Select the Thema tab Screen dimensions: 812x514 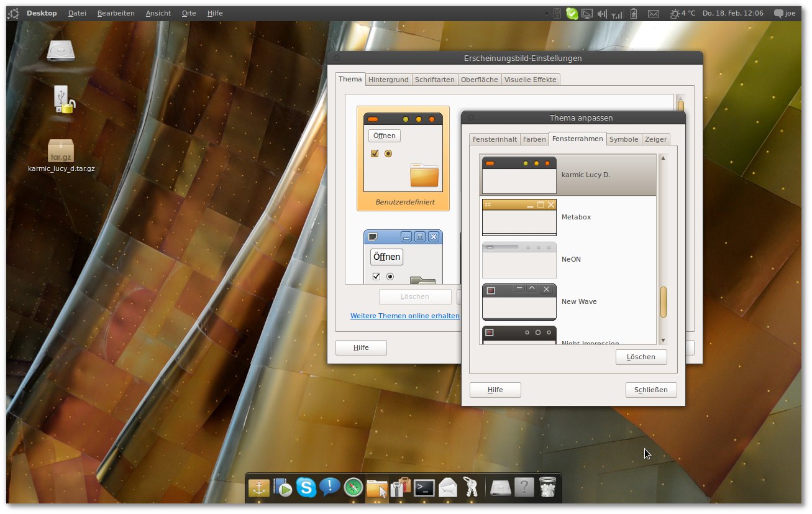click(350, 79)
